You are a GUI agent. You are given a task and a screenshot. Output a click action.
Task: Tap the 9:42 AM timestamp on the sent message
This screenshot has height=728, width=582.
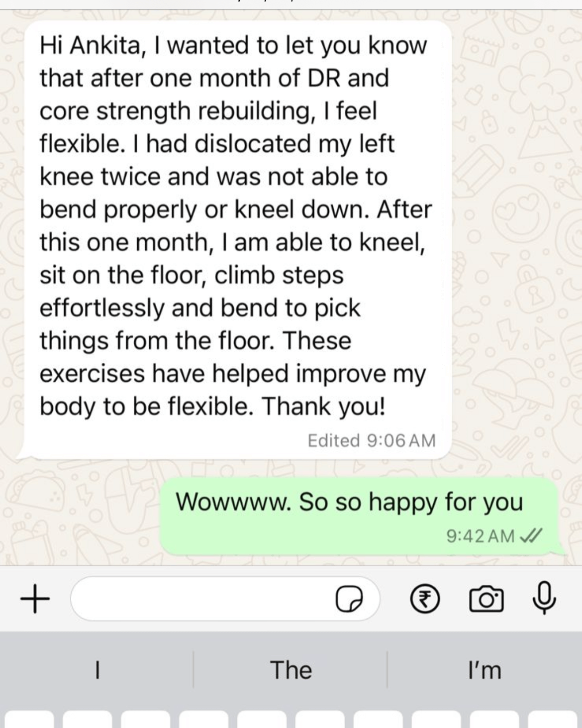point(480,536)
